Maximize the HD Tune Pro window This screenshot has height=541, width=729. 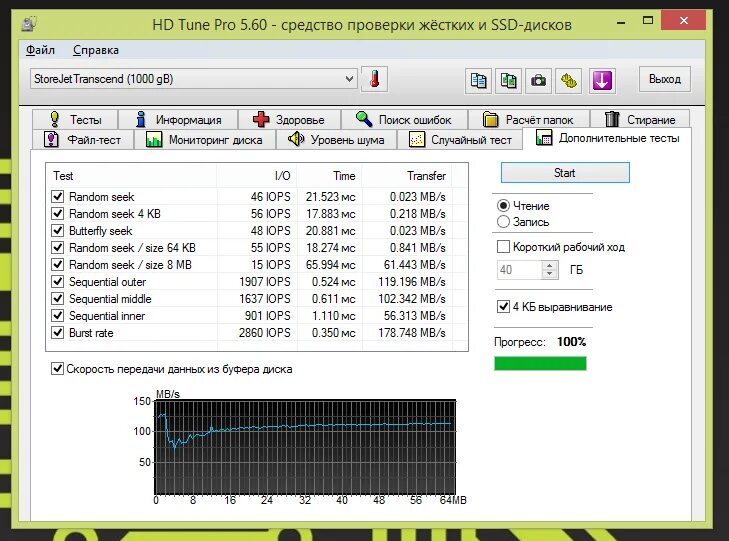[648, 20]
